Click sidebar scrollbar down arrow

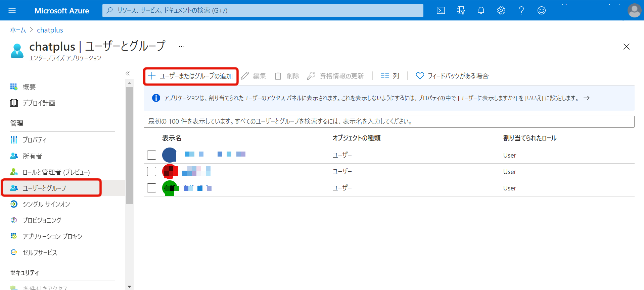click(x=129, y=287)
